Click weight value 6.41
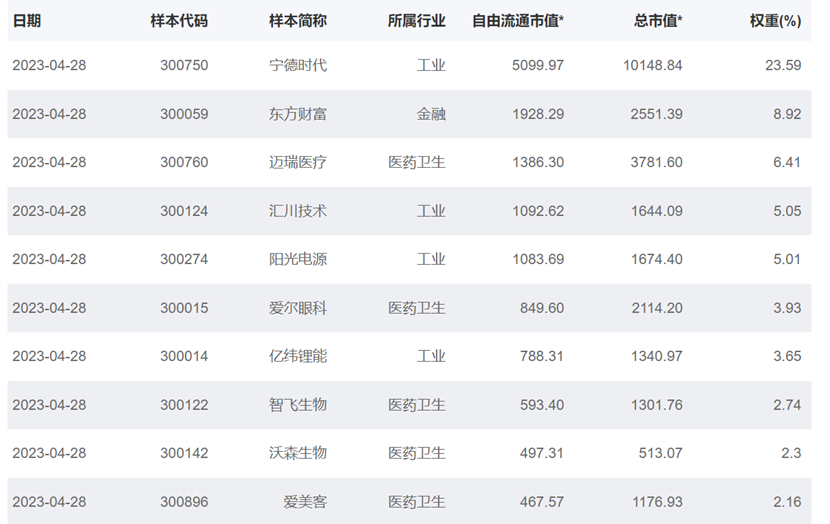830x524 pixels. 787,162
